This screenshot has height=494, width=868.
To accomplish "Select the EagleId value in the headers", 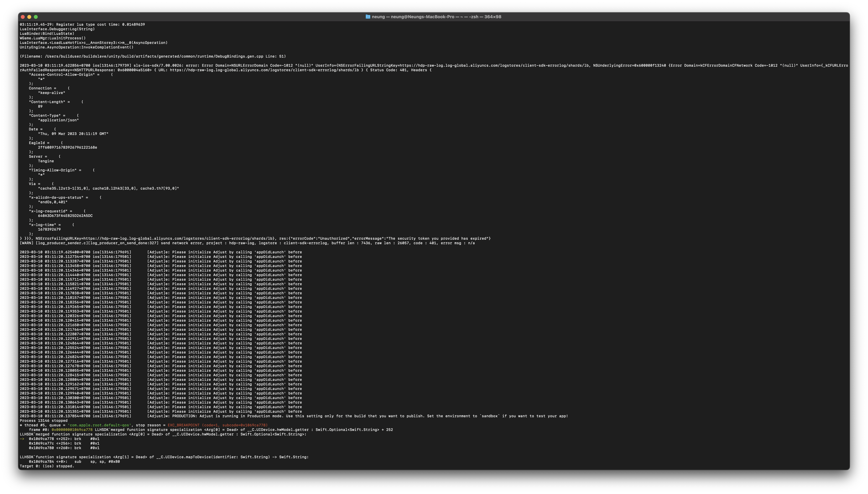I will click(x=68, y=147).
